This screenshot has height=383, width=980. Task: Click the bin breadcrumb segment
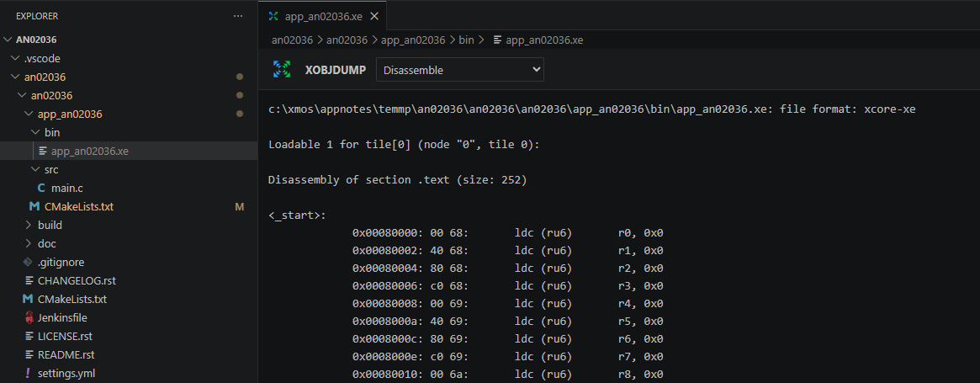(466, 40)
